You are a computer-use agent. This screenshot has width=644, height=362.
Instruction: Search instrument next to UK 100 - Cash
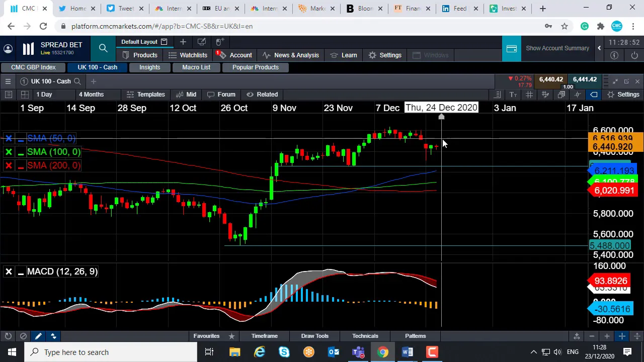tap(77, 81)
